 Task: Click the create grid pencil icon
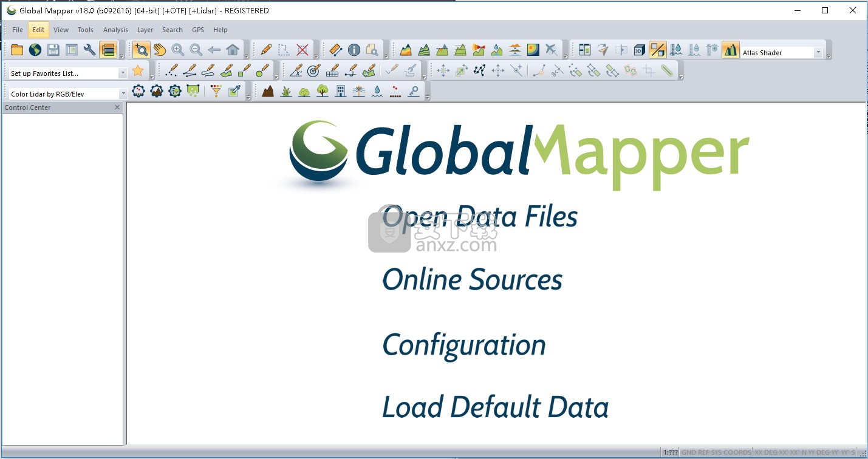pyautogui.click(x=332, y=71)
